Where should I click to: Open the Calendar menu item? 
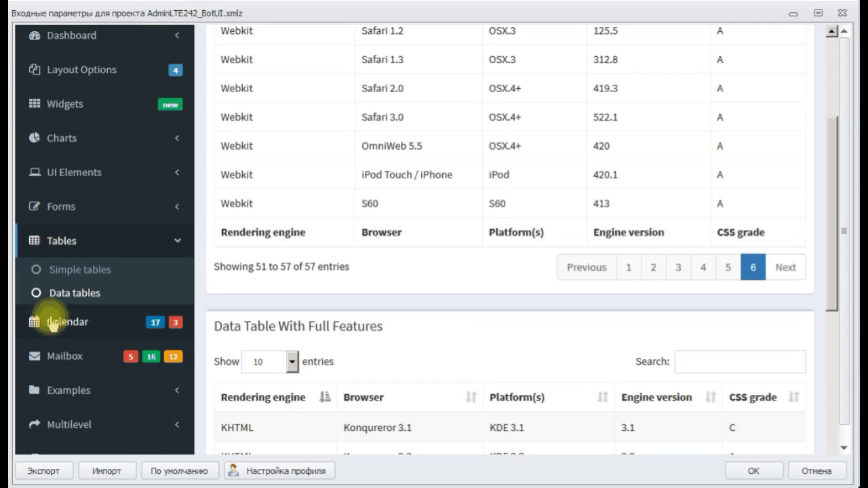105,322
